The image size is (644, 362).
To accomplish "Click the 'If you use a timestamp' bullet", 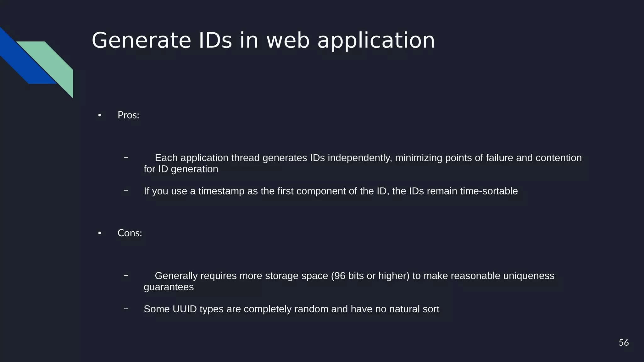I will point(330,191).
